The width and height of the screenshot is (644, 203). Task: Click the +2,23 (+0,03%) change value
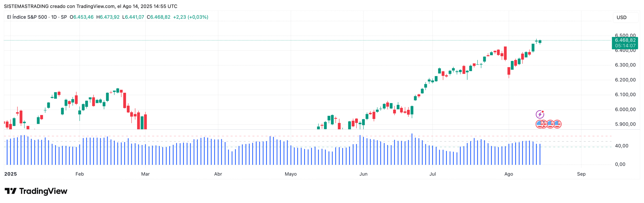190,17
